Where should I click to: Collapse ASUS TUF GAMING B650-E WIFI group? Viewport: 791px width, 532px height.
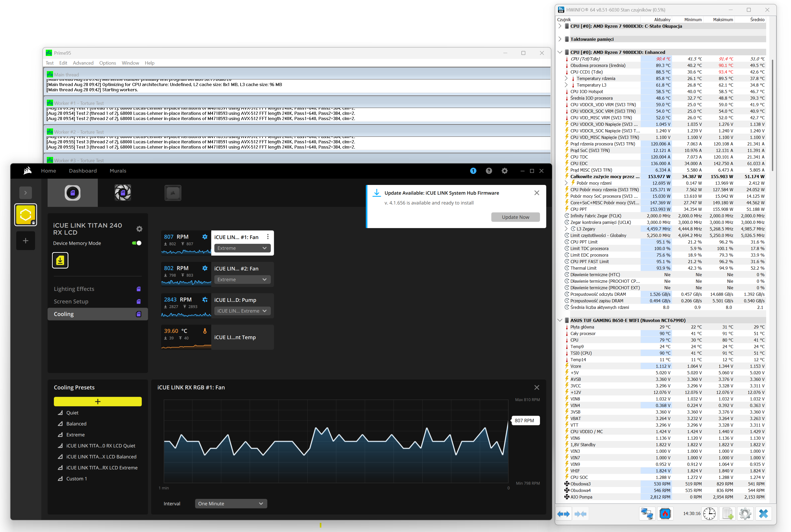point(560,320)
